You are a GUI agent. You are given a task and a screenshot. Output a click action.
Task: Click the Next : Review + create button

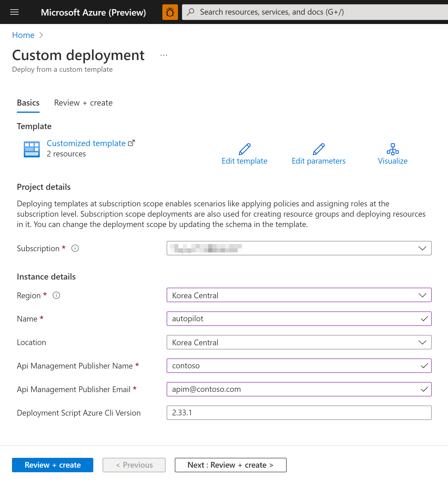(x=230, y=465)
